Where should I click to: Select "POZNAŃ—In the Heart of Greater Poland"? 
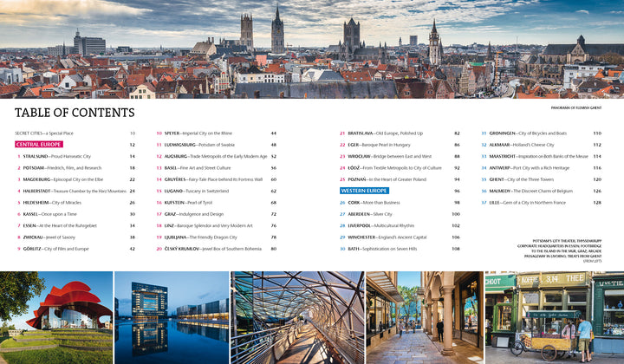coord(387,179)
